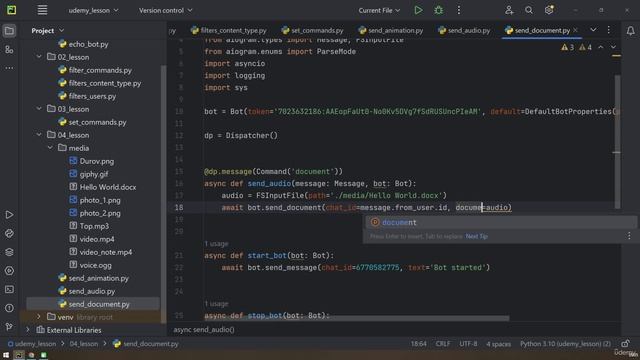Open the Git tool window

tap(9, 327)
